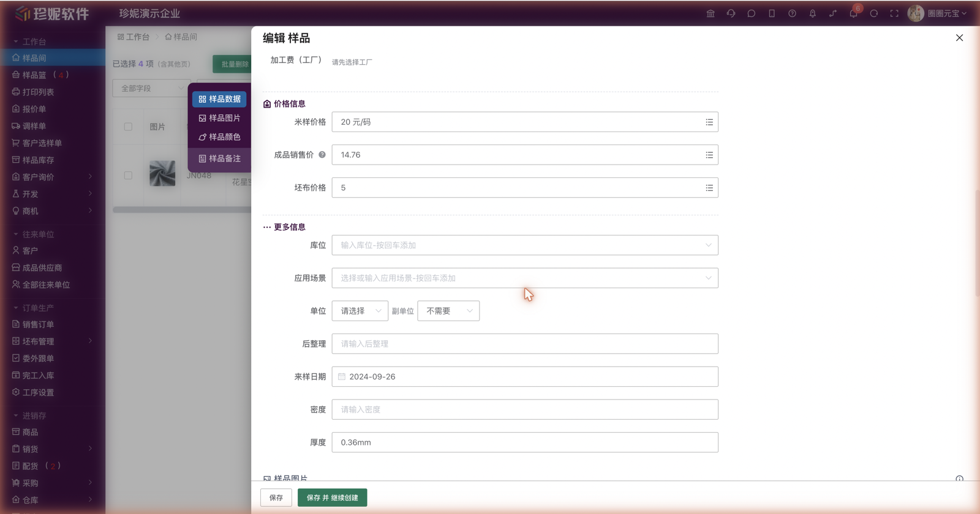Toggle checkbox for row JN048
Viewport: 980px width, 514px height.
pyautogui.click(x=128, y=176)
